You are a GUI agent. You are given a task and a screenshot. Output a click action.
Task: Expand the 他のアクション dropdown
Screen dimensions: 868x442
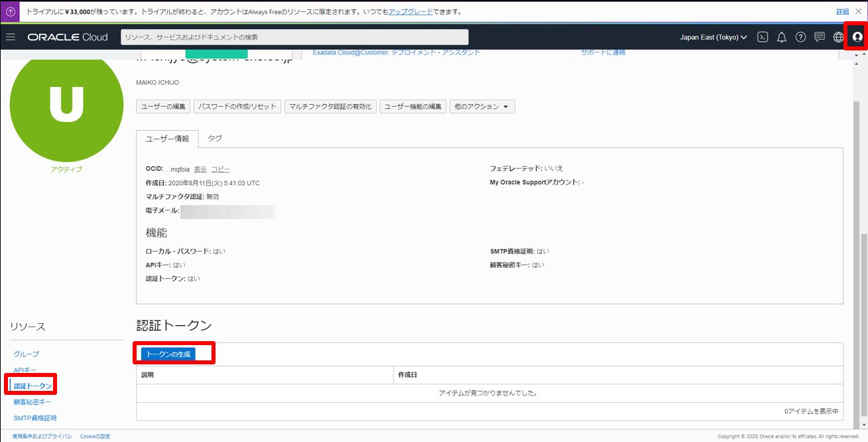pyautogui.click(x=481, y=107)
